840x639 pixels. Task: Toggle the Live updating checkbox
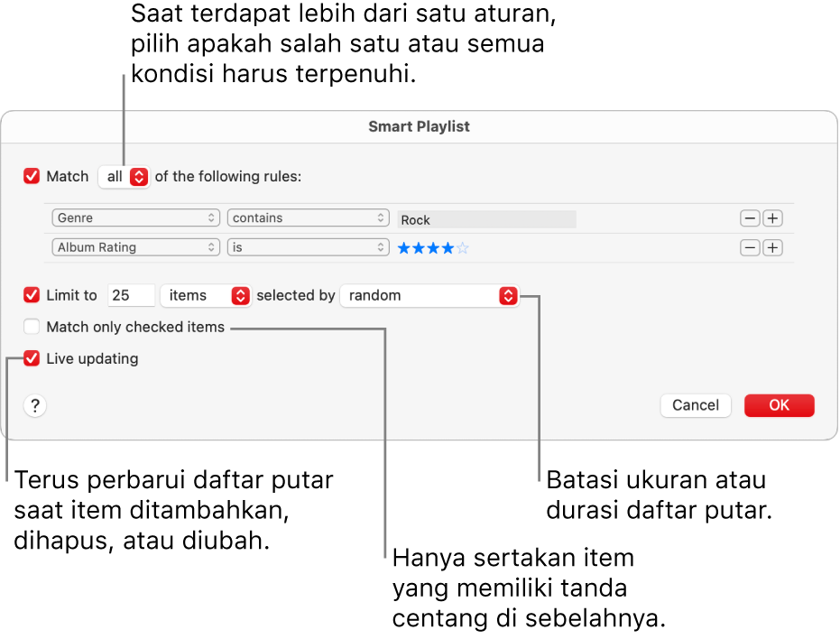coord(32,358)
